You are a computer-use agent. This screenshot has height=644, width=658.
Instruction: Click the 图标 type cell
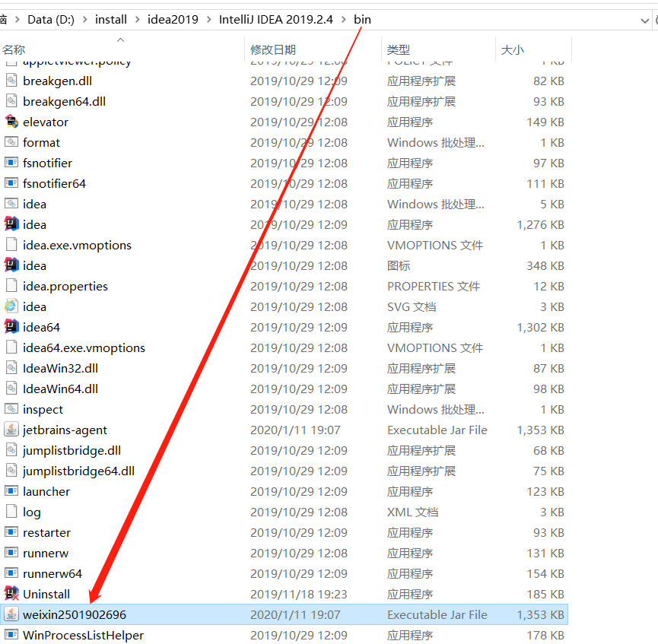click(399, 265)
